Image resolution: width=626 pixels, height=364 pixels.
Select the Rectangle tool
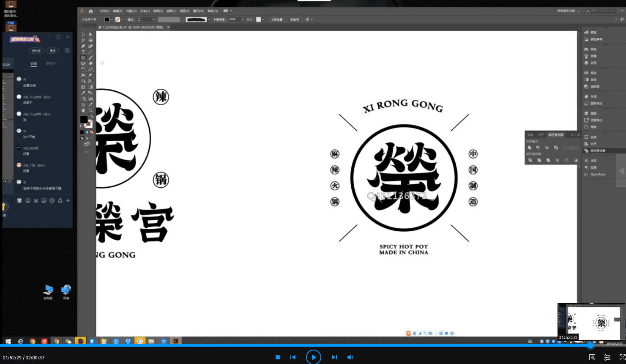click(x=83, y=58)
